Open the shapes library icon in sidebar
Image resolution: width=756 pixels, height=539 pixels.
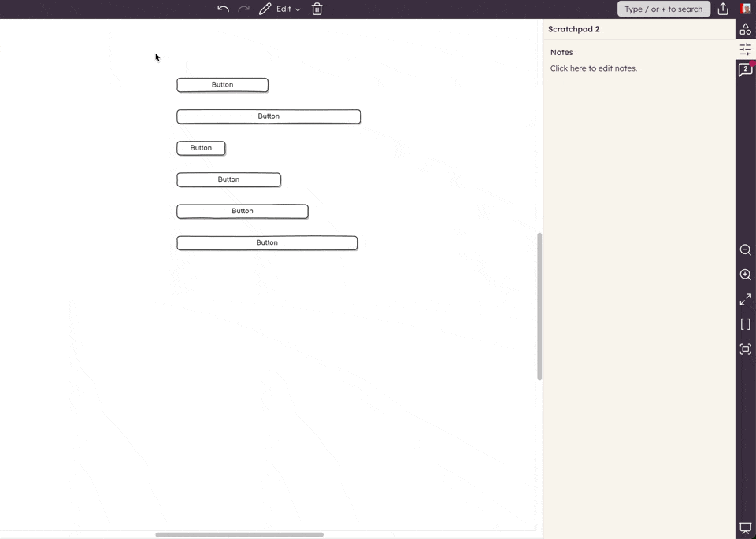pos(745,29)
